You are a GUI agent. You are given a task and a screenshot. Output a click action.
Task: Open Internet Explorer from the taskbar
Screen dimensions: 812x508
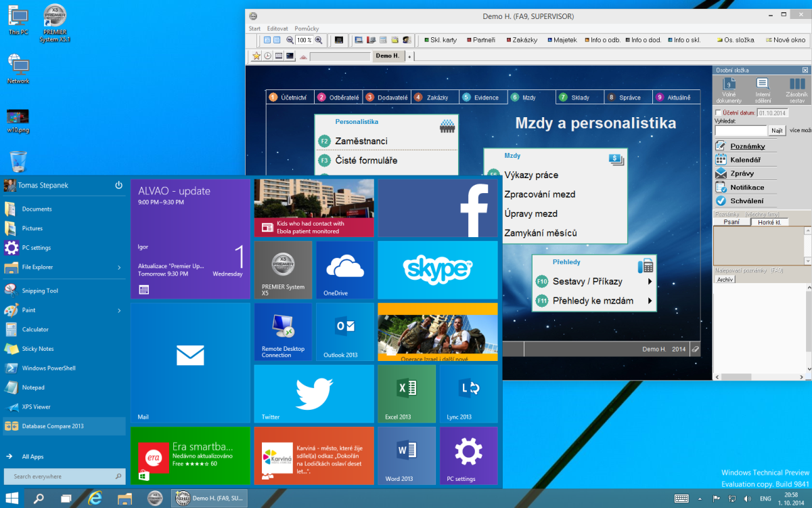[x=95, y=499]
